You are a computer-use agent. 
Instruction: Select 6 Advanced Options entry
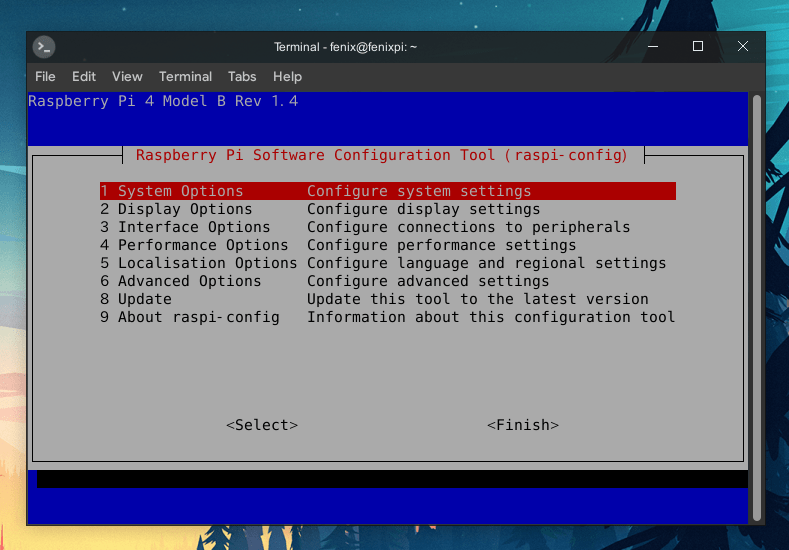[x=387, y=281]
